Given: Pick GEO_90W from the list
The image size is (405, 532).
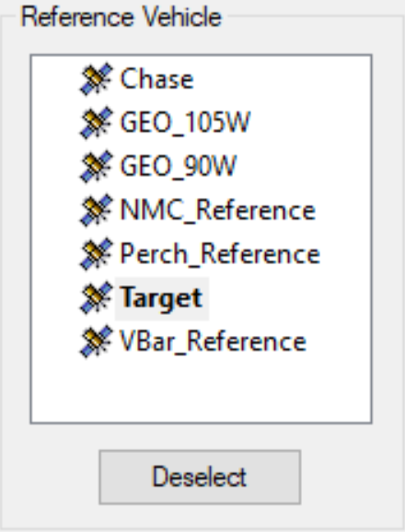Looking at the screenshot, I should (178, 167).
